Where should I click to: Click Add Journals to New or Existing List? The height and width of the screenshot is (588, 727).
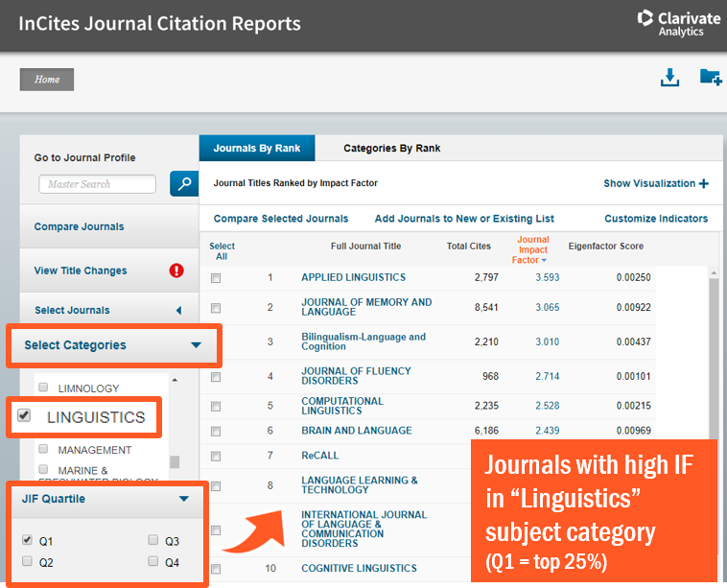(464, 219)
